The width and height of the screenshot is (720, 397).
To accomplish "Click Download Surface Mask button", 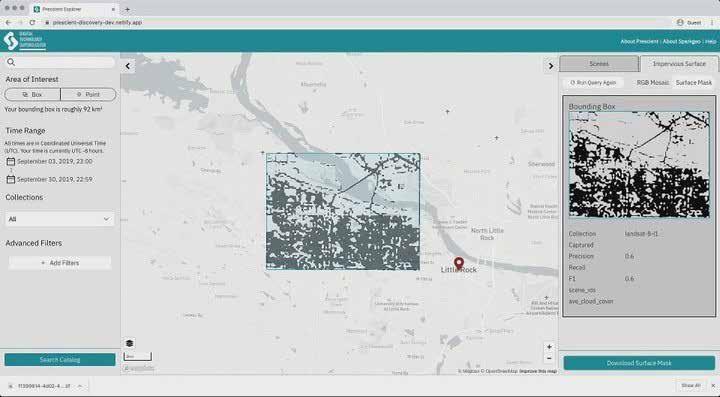I will [x=639, y=363].
